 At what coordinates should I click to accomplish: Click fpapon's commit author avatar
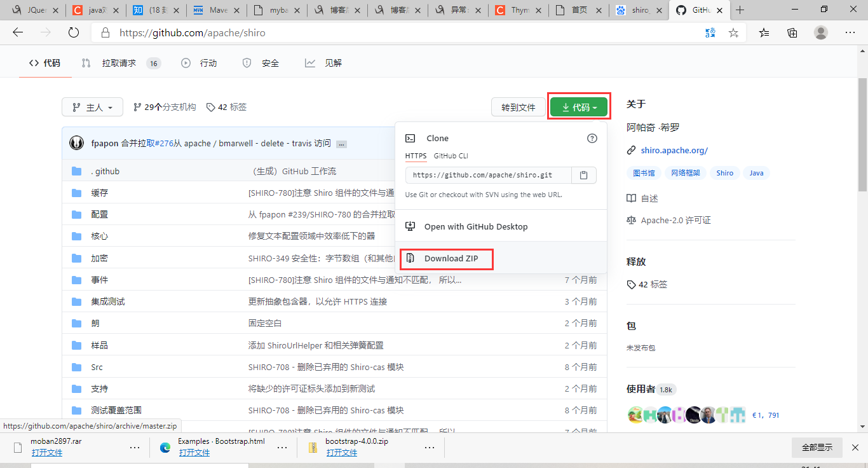click(x=76, y=143)
